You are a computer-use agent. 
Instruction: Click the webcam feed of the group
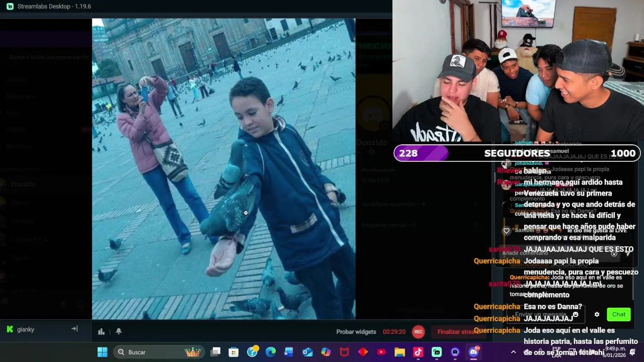tap(518, 71)
